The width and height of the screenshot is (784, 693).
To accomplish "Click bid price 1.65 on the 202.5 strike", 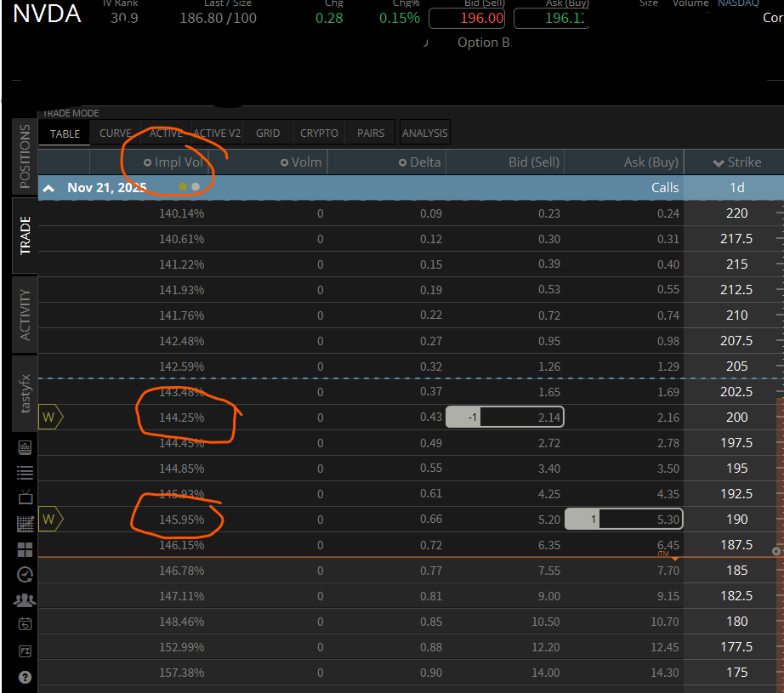I will coord(549,392).
